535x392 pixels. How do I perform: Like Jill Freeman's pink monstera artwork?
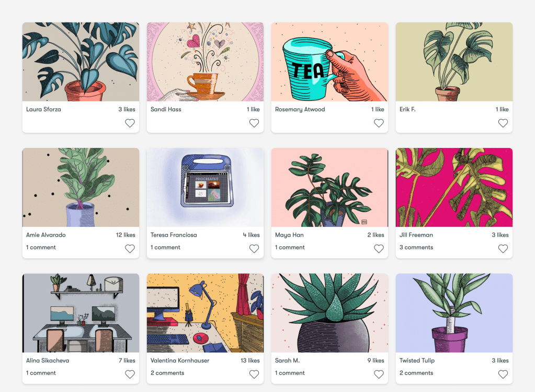pos(503,249)
